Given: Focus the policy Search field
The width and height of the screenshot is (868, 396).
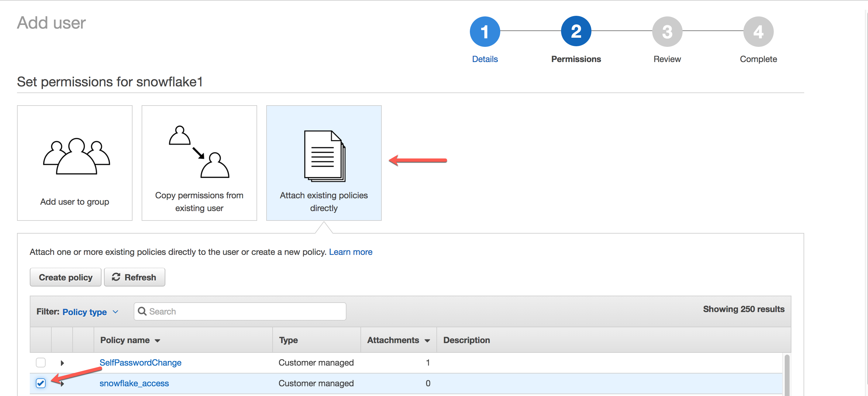Looking at the screenshot, I should coord(240,311).
